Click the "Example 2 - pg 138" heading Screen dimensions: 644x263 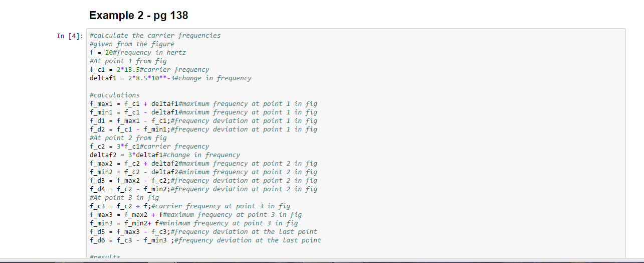(139, 16)
